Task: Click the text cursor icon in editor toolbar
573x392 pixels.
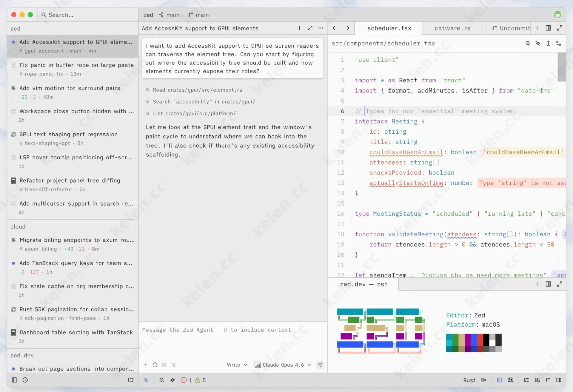Action: tap(548, 44)
